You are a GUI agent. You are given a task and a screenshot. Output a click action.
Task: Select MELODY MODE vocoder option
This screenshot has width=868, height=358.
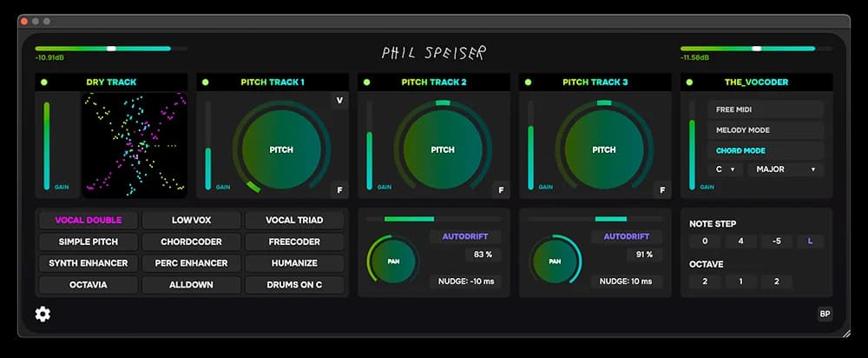766,130
